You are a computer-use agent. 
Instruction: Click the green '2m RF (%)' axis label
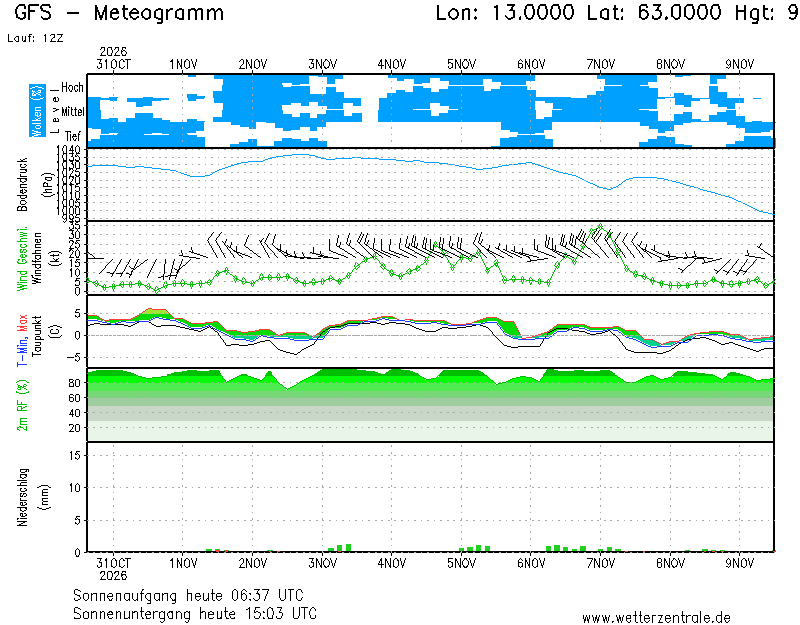click(22, 406)
